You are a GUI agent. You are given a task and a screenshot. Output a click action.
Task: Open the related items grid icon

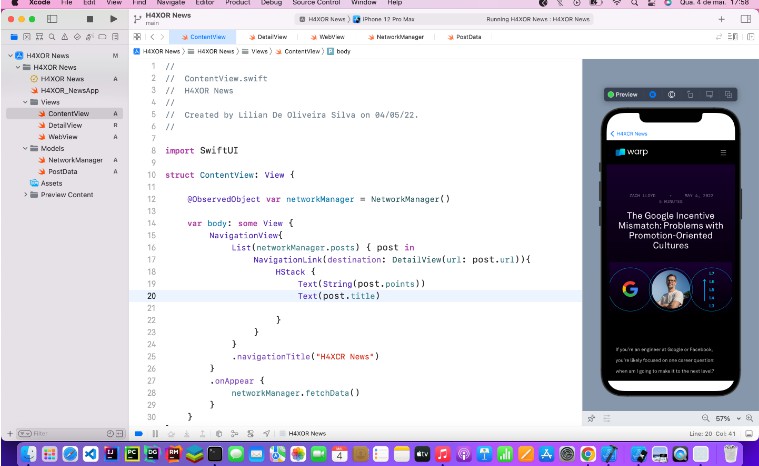click(137, 37)
